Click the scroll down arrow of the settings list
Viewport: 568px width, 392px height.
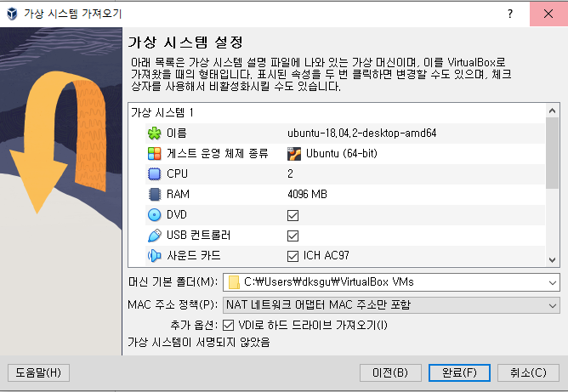(x=552, y=259)
